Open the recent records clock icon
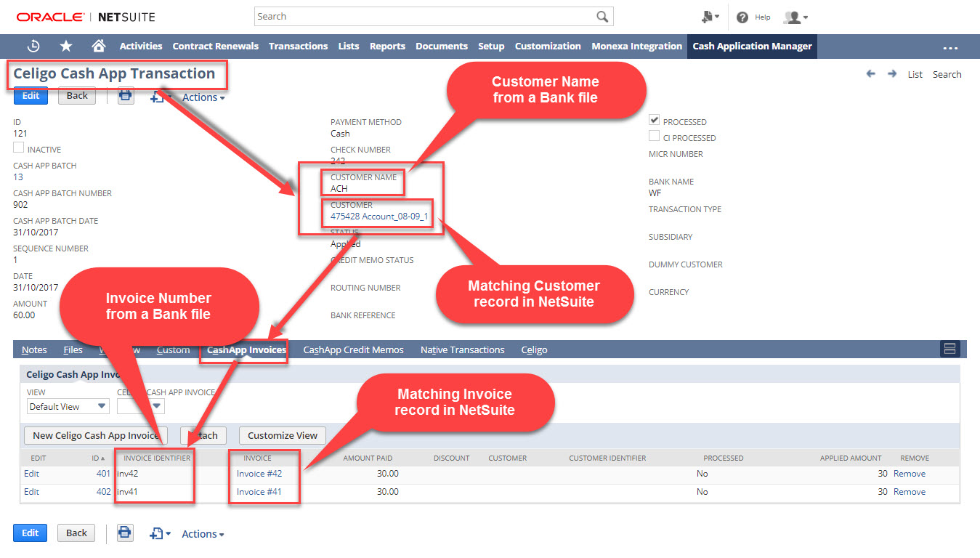This screenshot has height=558, width=980. [x=33, y=46]
